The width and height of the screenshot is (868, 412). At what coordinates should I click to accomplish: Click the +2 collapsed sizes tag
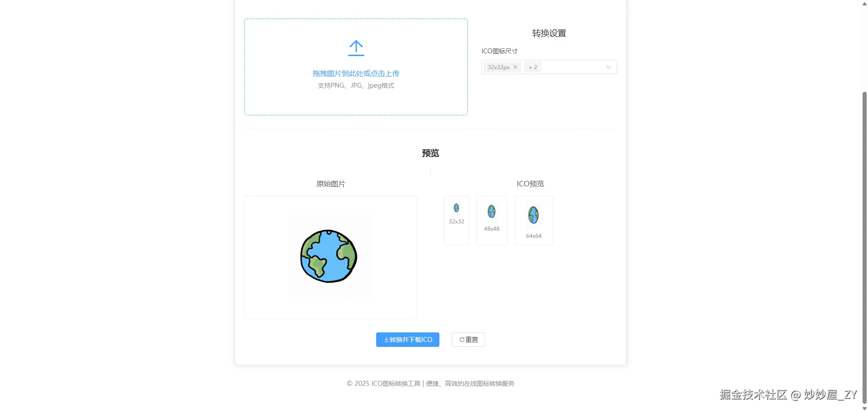pos(533,67)
